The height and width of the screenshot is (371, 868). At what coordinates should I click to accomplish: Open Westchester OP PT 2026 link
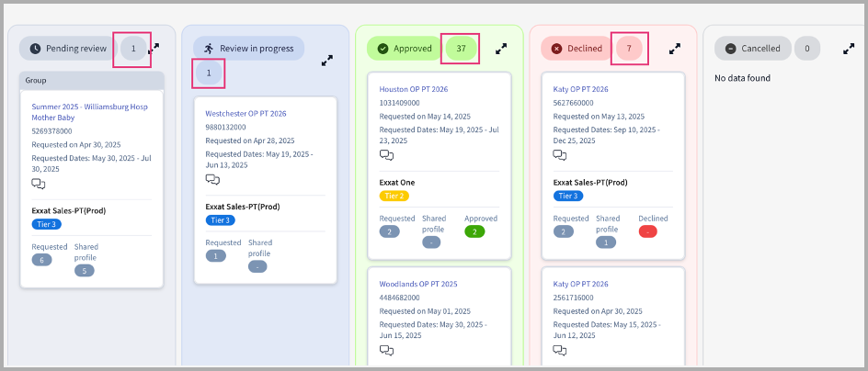coord(246,113)
